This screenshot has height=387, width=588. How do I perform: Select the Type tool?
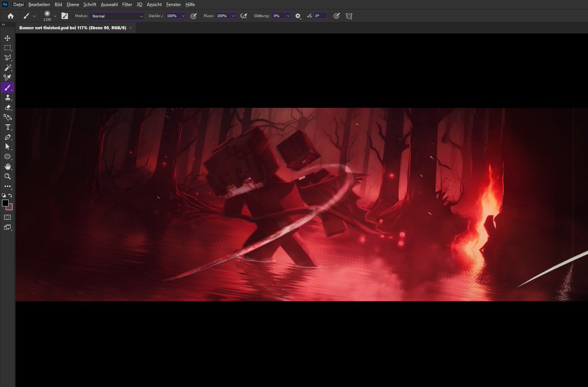(7, 127)
